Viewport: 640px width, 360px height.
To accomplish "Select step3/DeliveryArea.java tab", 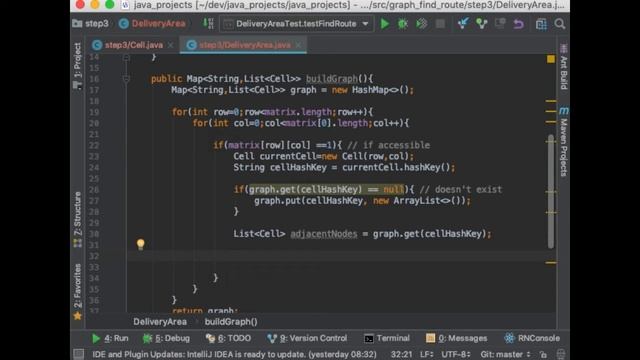I will (245, 45).
